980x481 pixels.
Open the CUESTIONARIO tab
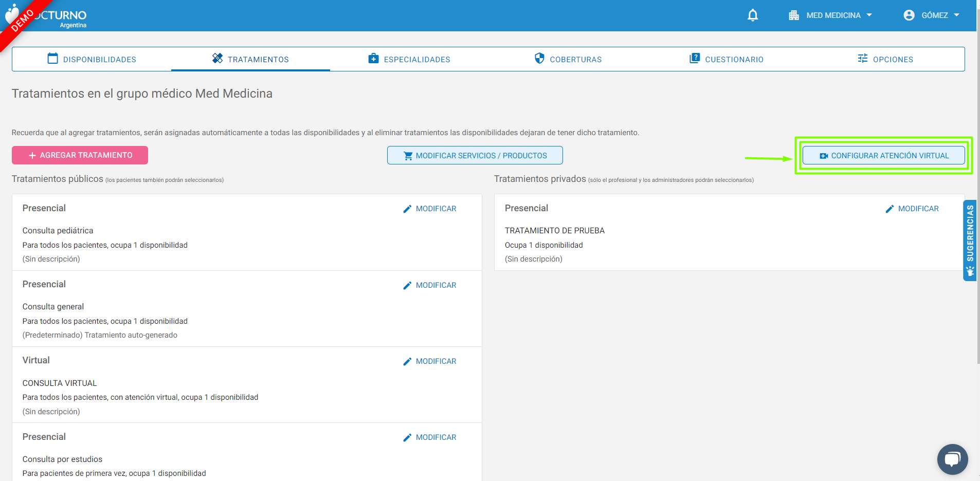point(727,59)
